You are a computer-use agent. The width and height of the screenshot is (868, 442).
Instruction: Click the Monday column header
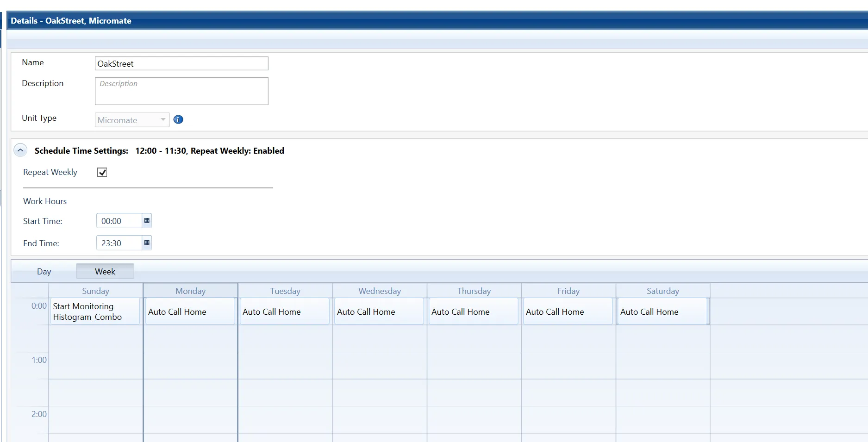(x=190, y=291)
